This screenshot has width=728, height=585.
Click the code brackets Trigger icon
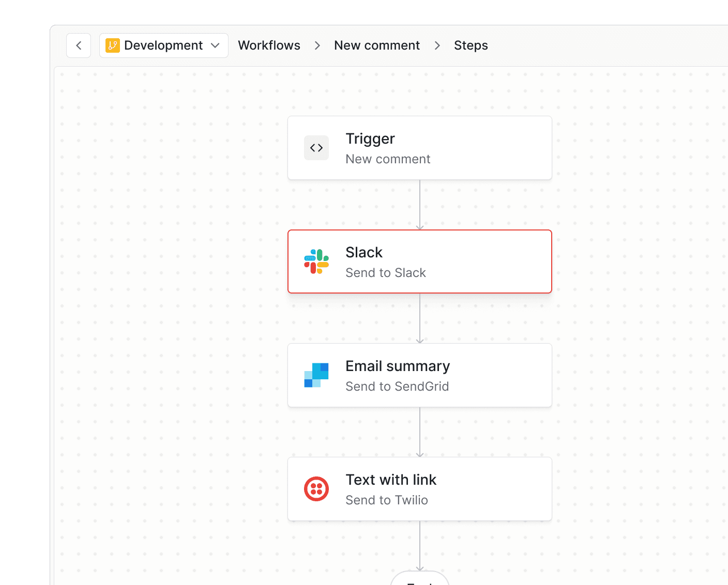[x=316, y=148]
